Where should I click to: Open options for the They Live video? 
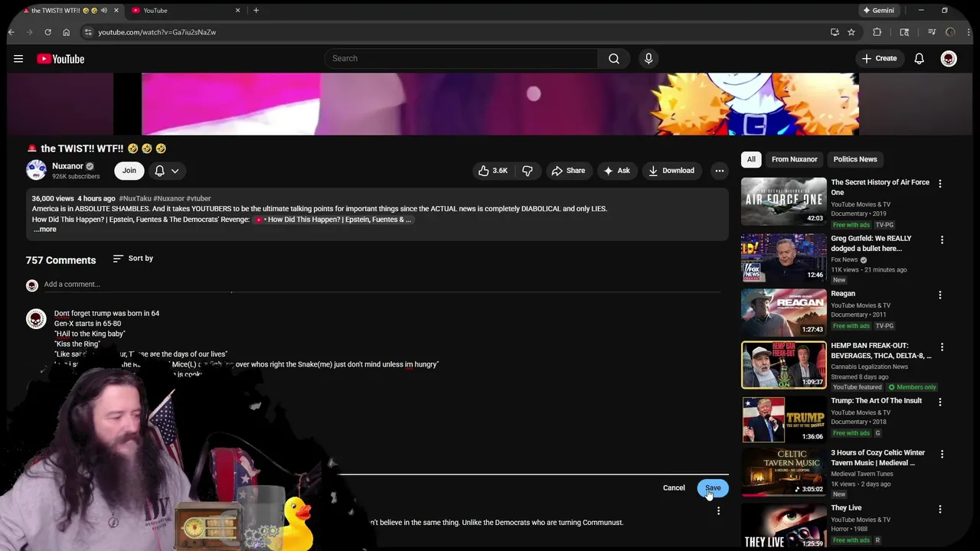tap(942, 509)
